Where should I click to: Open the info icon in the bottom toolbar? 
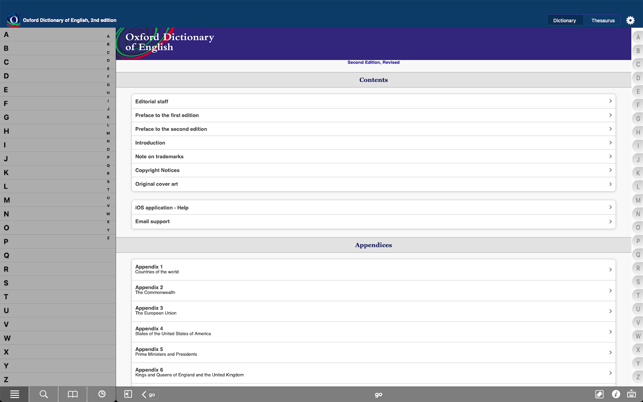(616, 394)
